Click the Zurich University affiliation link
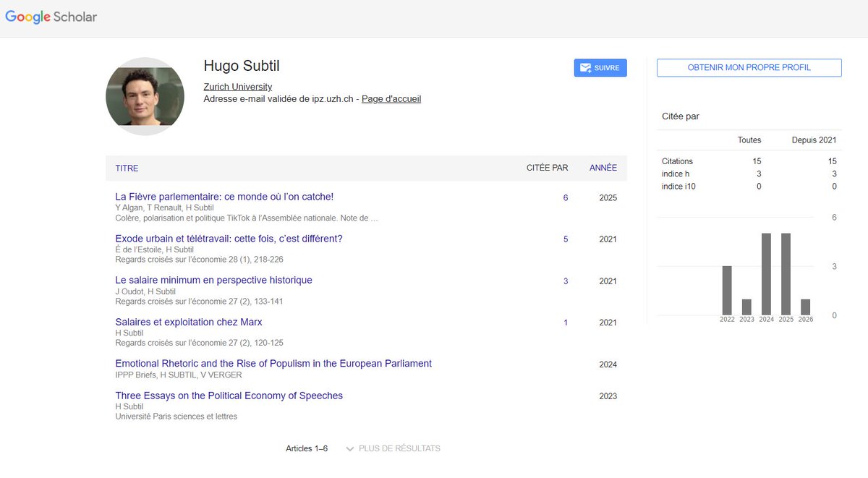 pyautogui.click(x=237, y=87)
